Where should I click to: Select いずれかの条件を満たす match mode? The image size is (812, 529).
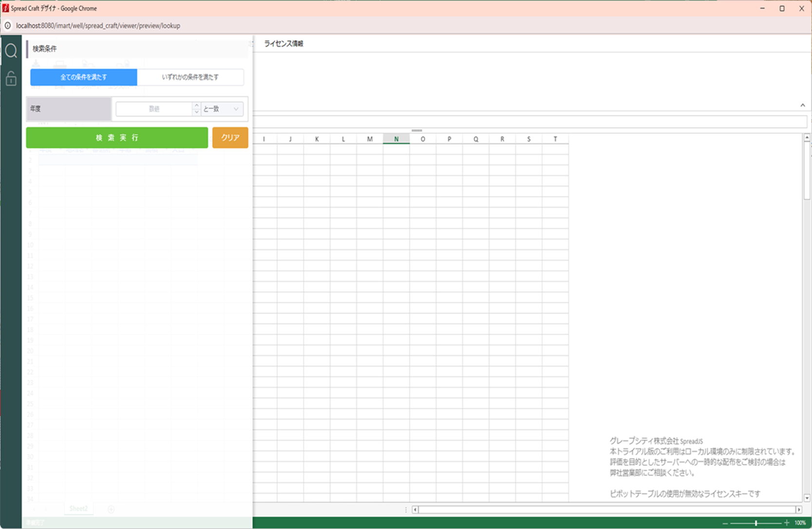click(x=190, y=77)
